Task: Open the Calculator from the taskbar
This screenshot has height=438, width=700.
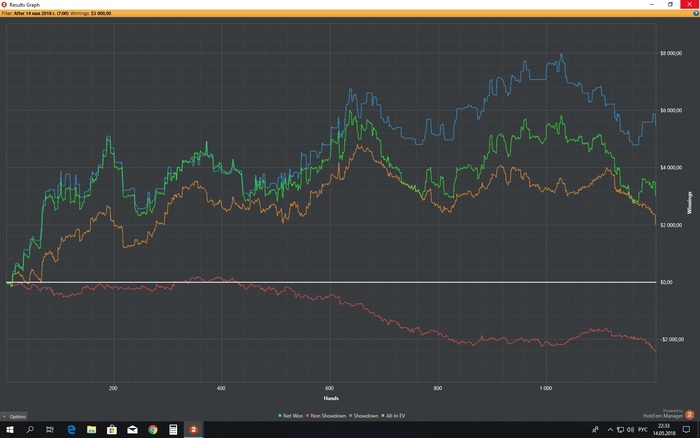Action: coord(173,430)
